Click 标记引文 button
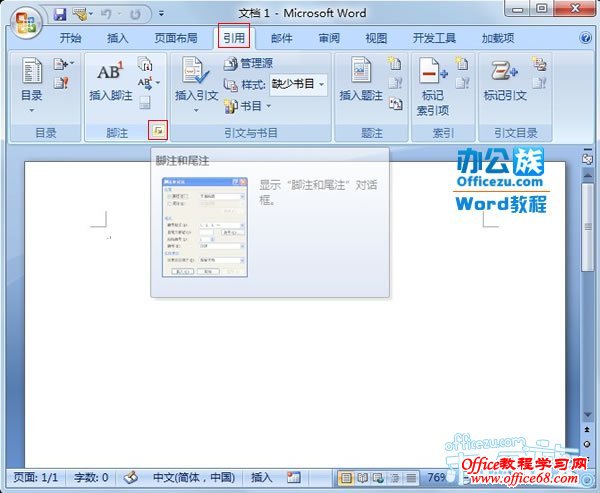Viewport: 600px width, 493px height. click(505, 81)
